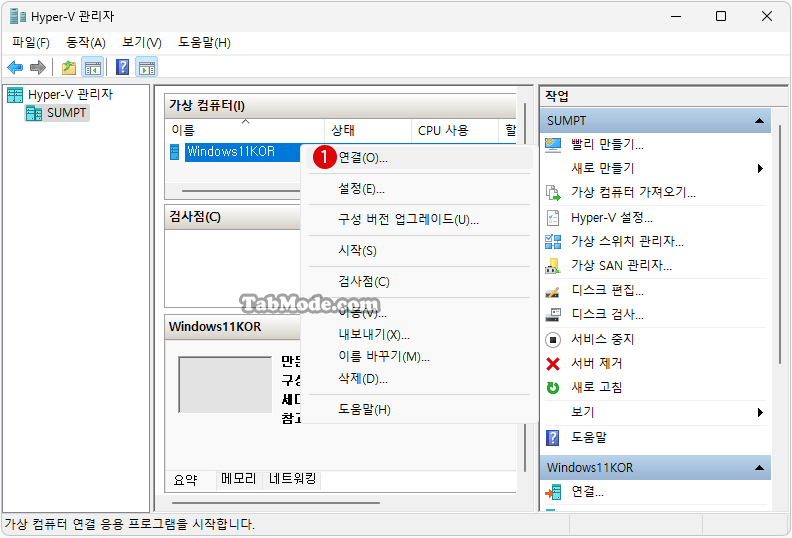This screenshot has width=792, height=538.
Task: Select the Hyper-V 관리자 root tree node
Action: [60, 94]
